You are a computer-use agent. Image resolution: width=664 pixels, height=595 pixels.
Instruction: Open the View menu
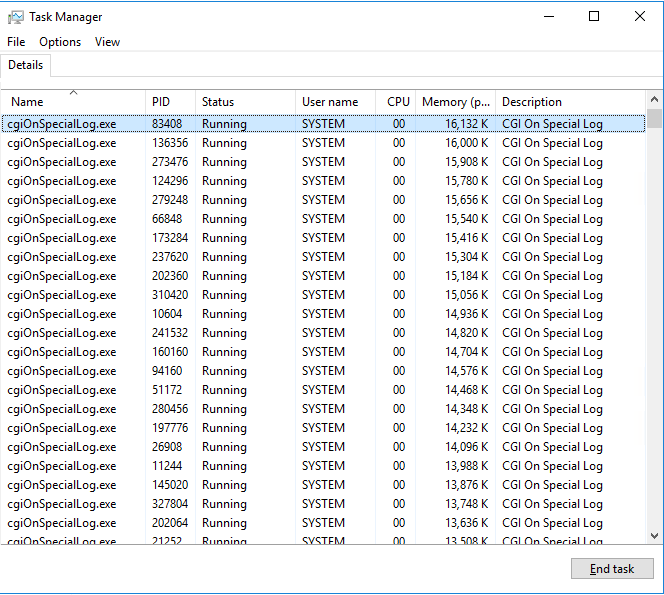pyautogui.click(x=107, y=42)
